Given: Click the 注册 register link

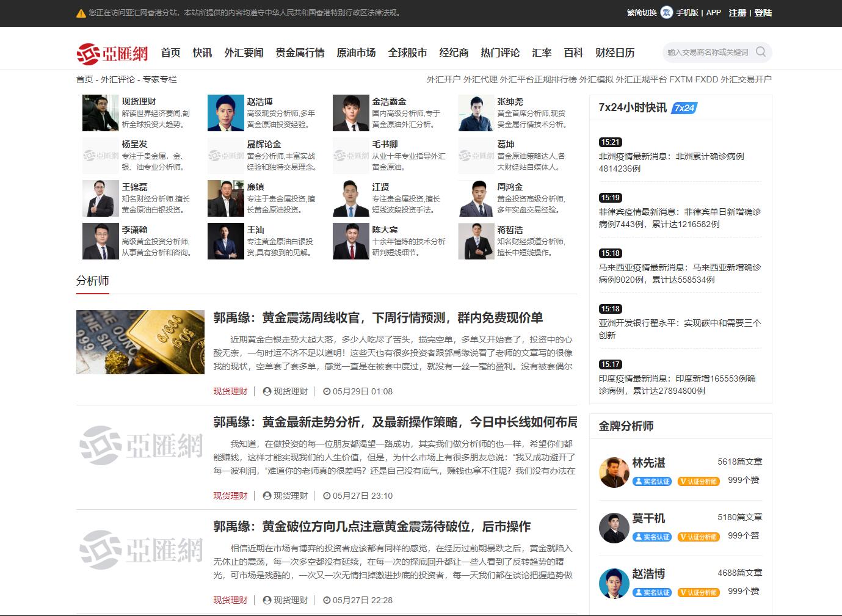Looking at the screenshot, I should coord(737,13).
